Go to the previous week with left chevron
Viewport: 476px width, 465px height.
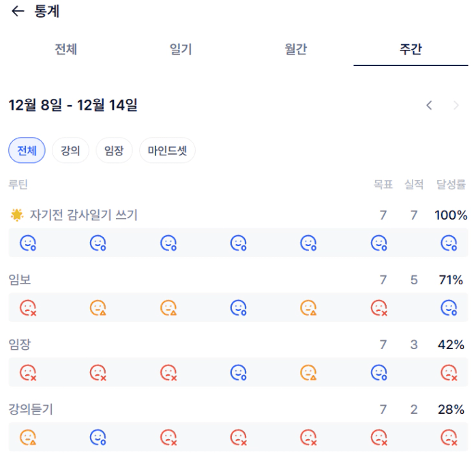click(x=429, y=105)
